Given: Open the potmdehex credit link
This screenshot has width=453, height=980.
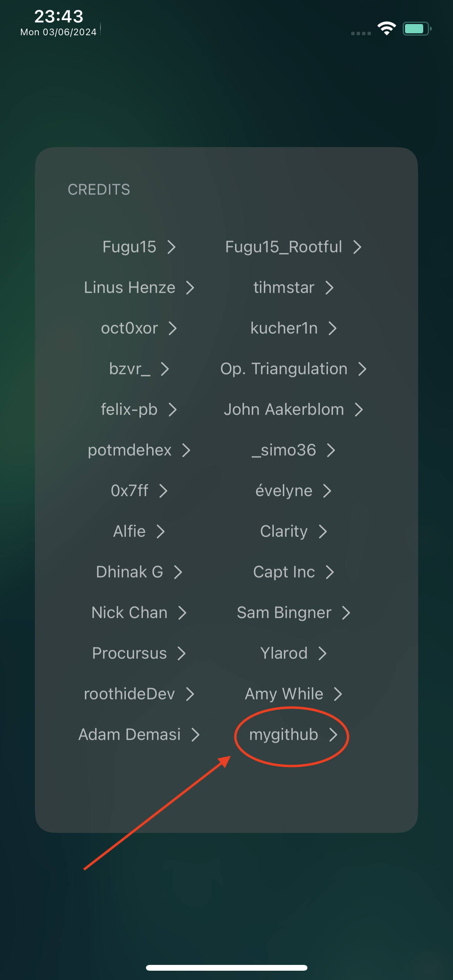Looking at the screenshot, I should click(139, 450).
